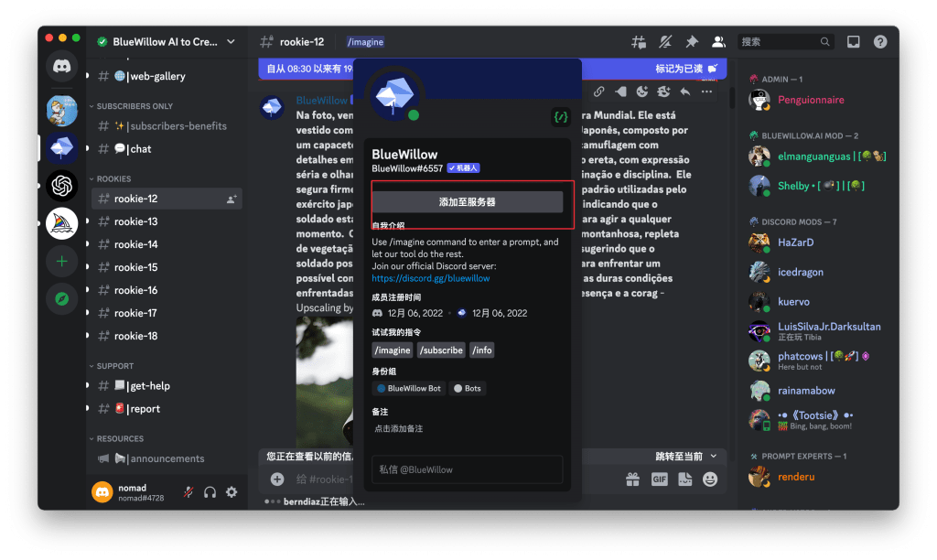This screenshot has width=937, height=560.
Task: Select the BlueWillow server icon in sidebar
Action: point(61,148)
